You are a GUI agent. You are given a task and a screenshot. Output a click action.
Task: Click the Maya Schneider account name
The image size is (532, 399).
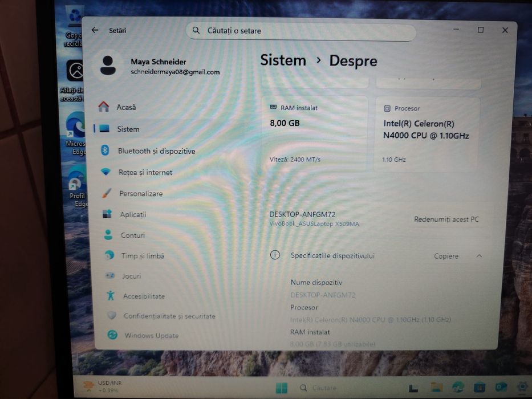(159, 62)
